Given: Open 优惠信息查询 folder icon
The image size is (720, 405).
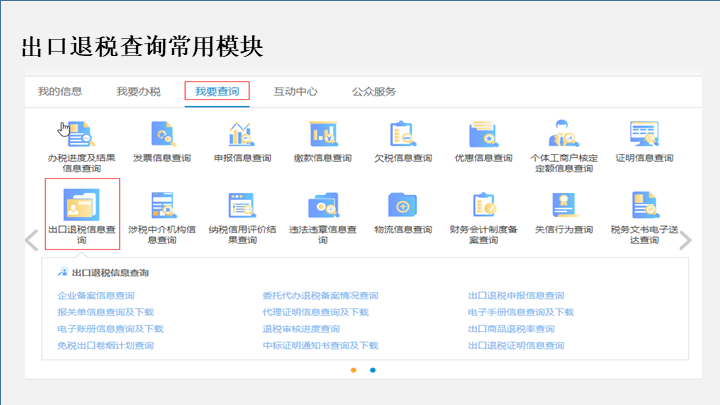Looking at the screenshot, I should [x=484, y=134].
